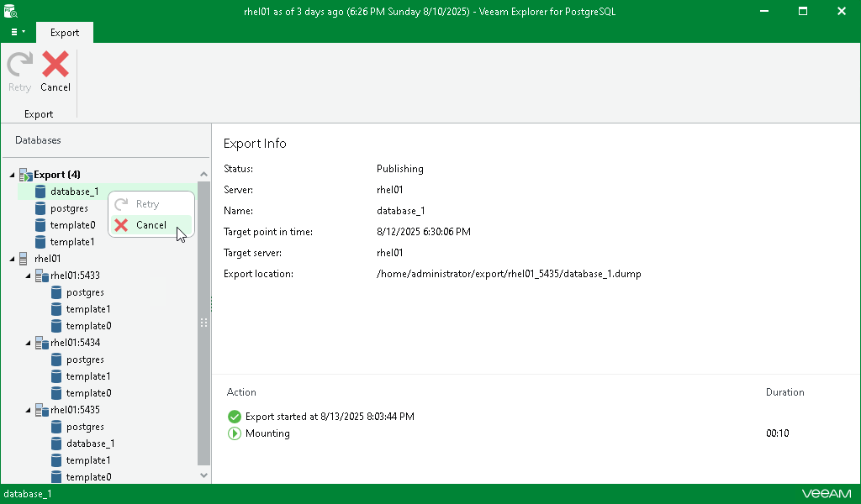Collapse the Export (4) tree node

coord(11,174)
